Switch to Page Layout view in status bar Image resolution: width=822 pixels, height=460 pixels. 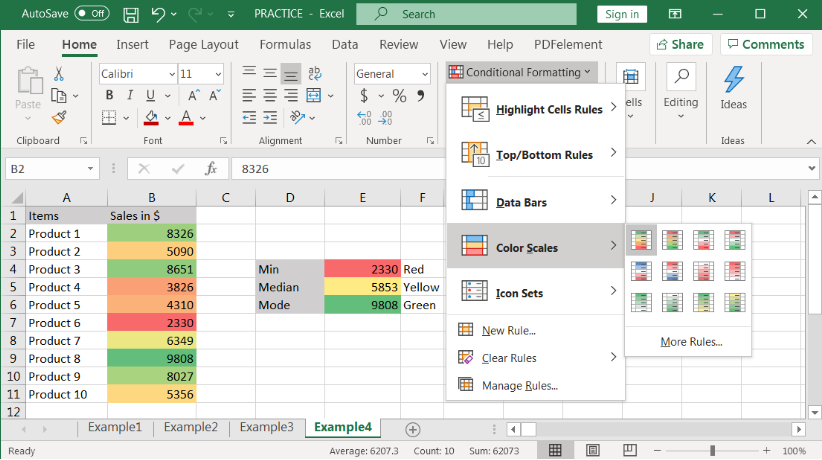pos(592,450)
